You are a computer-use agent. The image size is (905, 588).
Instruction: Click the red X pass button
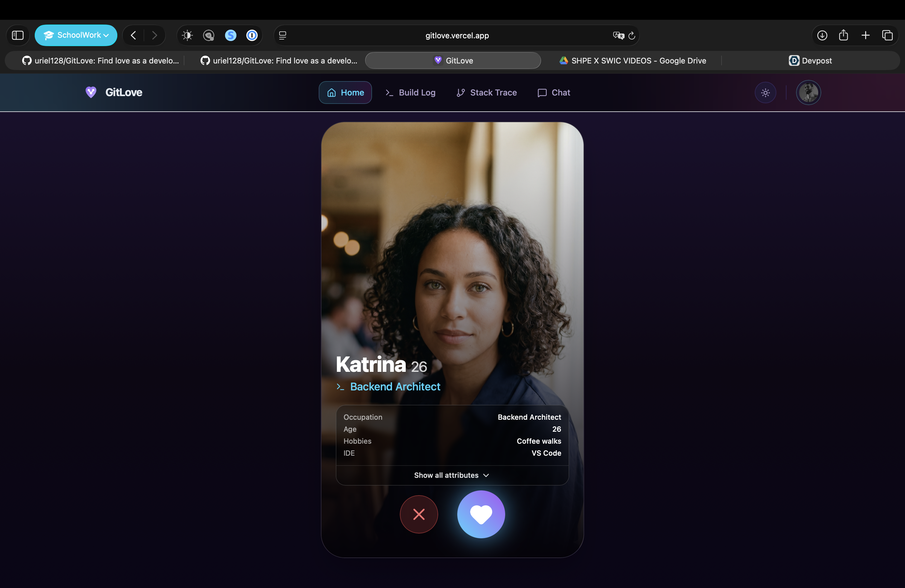click(x=419, y=514)
